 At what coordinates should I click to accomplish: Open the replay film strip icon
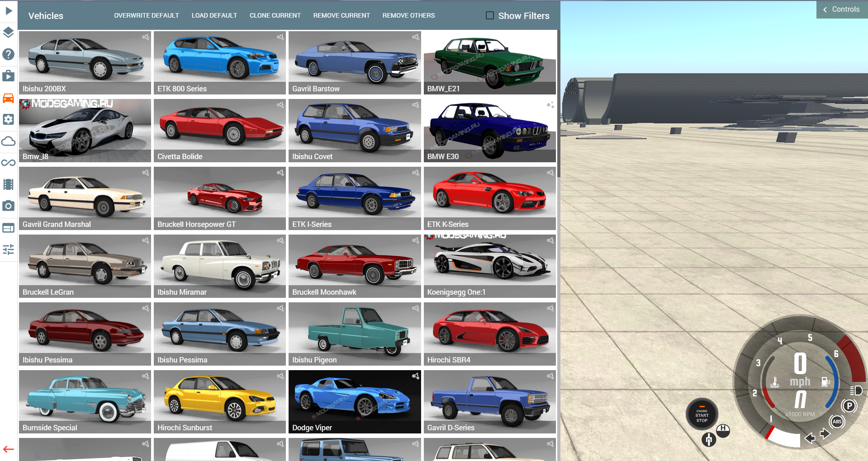[x=9, y=184]
